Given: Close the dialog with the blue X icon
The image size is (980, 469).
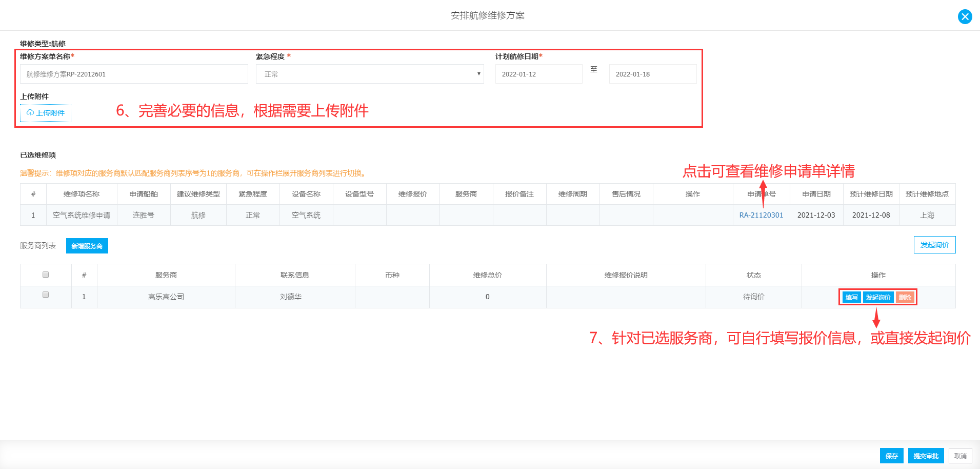Looking at the screenshot, I should 965,17.
